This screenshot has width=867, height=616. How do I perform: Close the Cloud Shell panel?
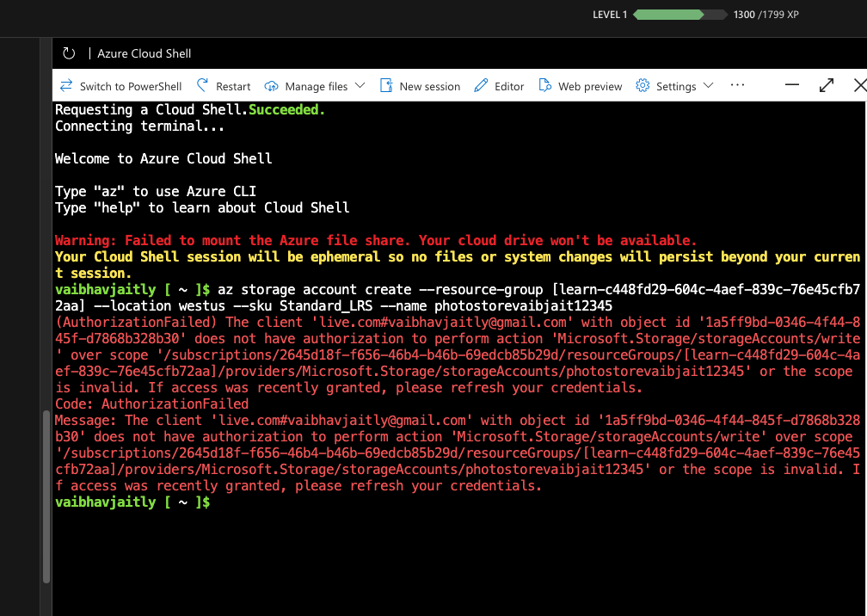(x=860, y=85)
